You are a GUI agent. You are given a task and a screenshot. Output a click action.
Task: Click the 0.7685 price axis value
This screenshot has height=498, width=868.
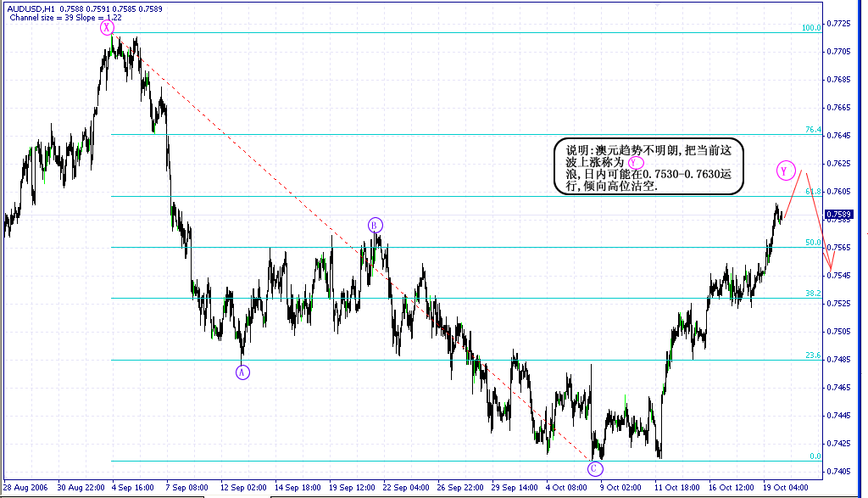[x=838, y=79]
